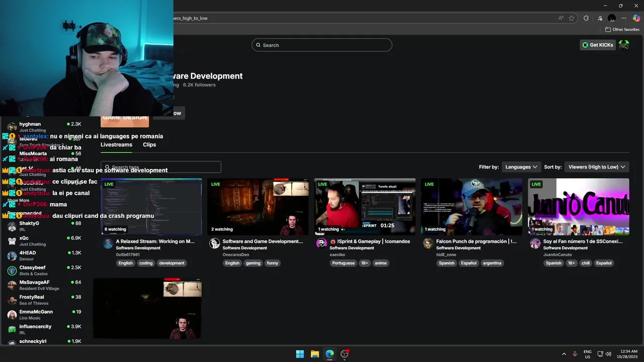The width and height of the screenshot is (644, 362).
Task: Focus the Kick Search box
Action: (321, 45)
